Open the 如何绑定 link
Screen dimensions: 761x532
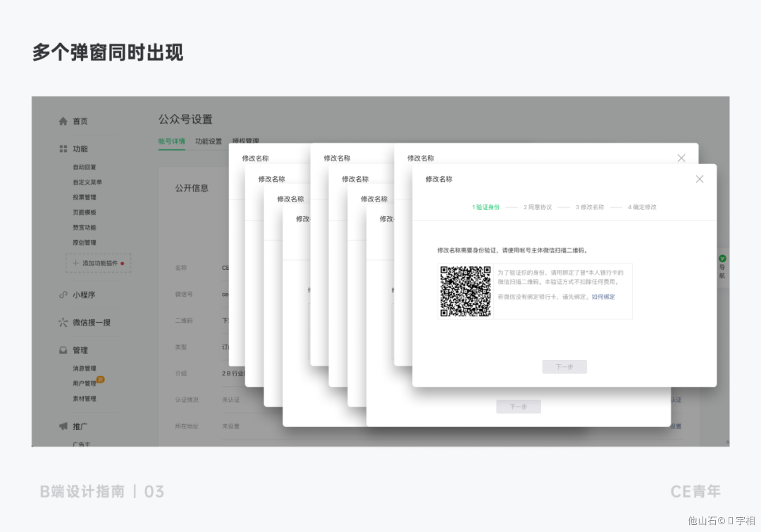click(603, 297)
